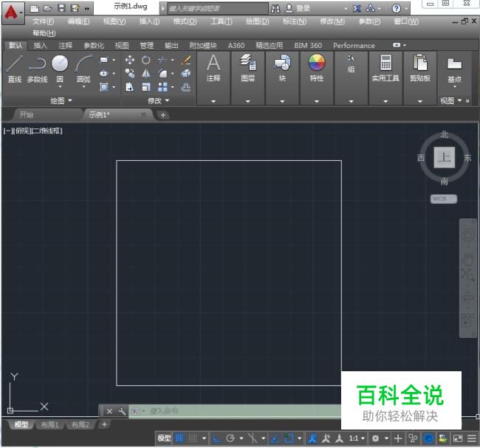
Task: Open the 1:1 annotation scale dropdown
Action: tap(356, 438)
